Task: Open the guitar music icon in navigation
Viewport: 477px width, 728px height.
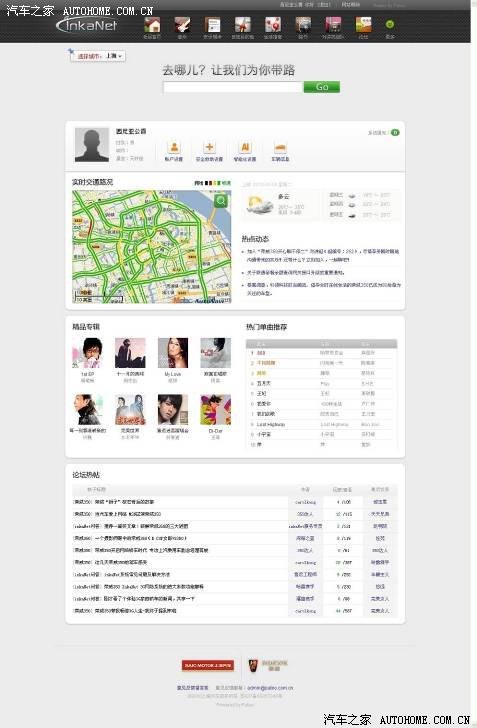Action: click(x=182, y=25)
